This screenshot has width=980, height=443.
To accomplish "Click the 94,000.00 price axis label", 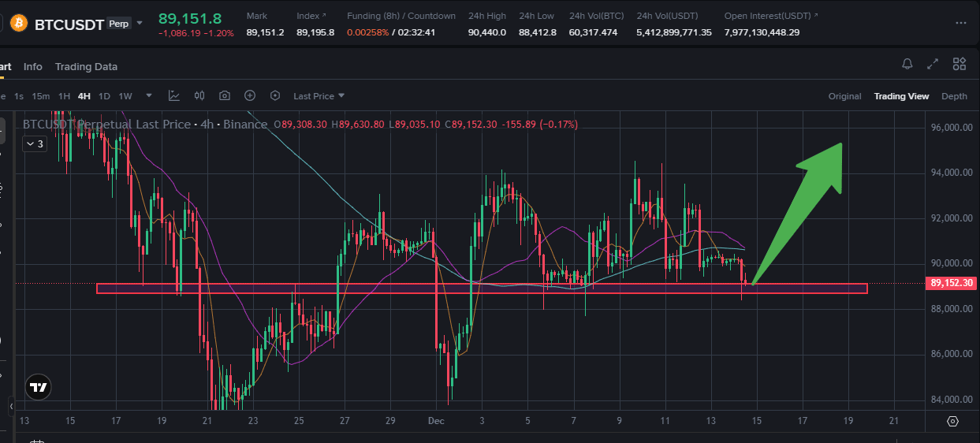I will [952, 173].
